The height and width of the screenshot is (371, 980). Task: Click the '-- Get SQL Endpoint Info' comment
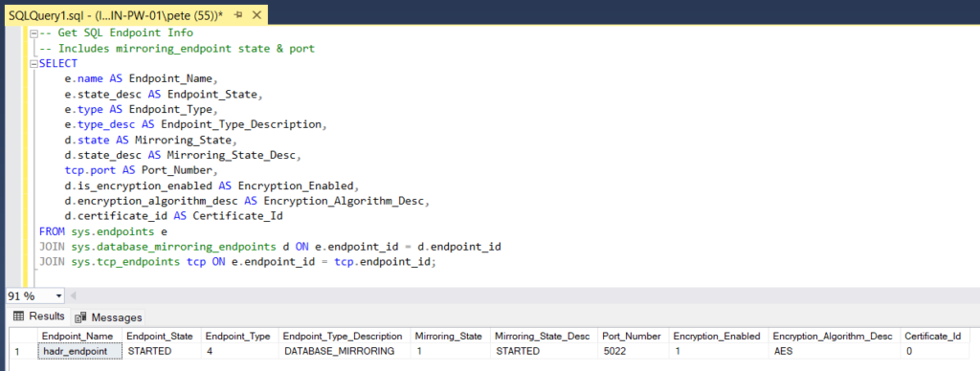116,33
